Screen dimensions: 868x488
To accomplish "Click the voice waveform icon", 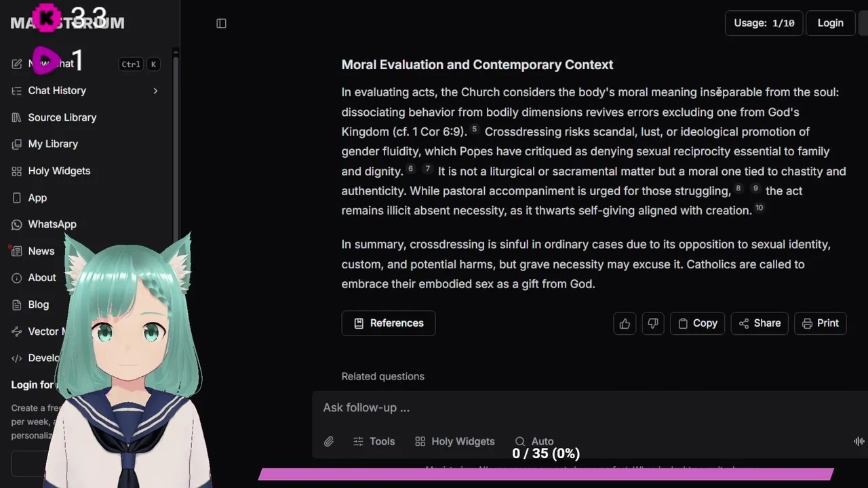I will click(x=859, y=441).
